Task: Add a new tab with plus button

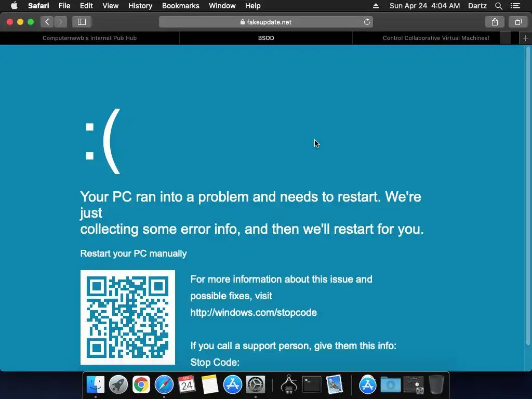Action: coord(525,38)
